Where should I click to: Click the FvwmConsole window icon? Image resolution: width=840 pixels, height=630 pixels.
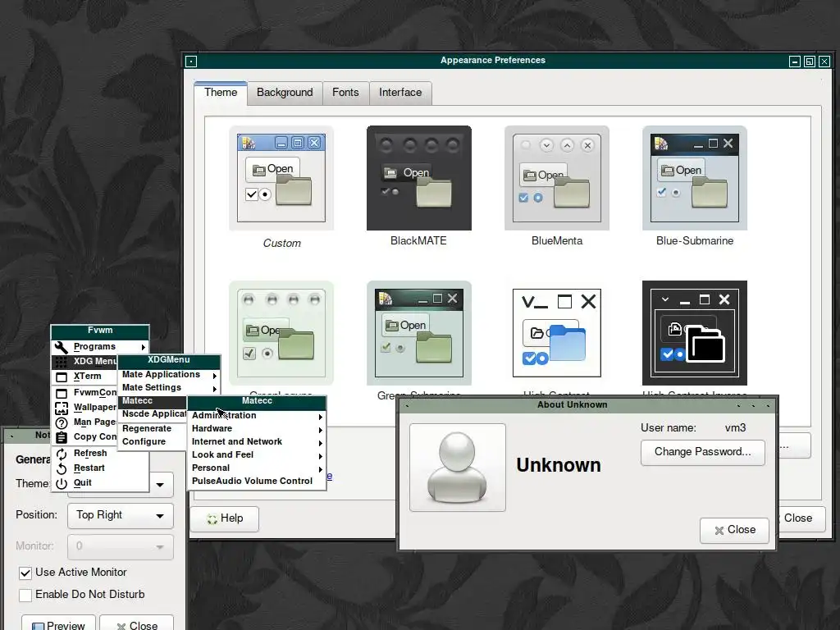coord(62,394)
